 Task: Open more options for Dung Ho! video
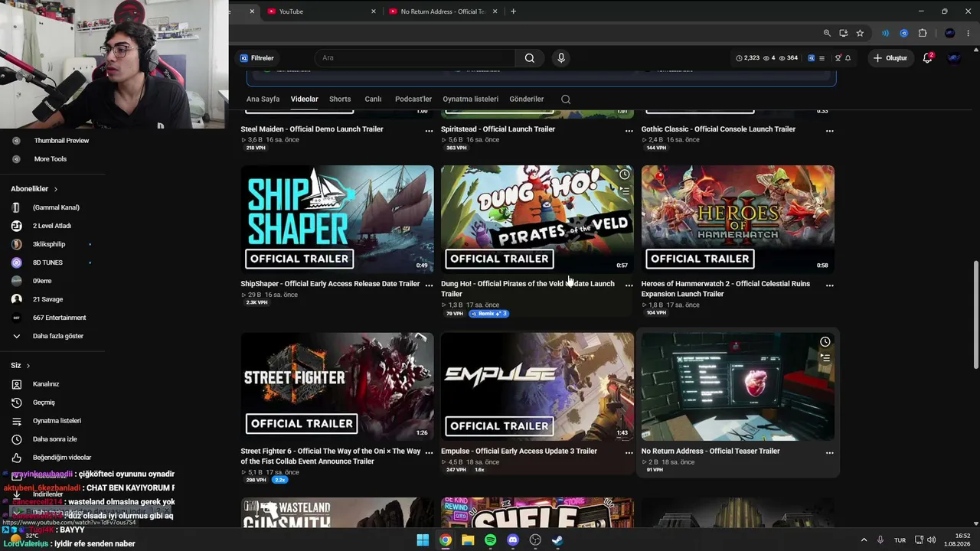[629, 285]
